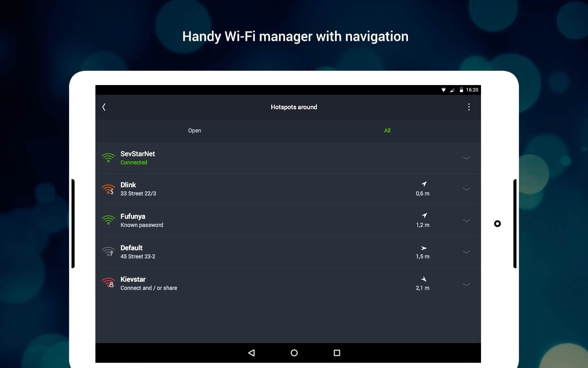
Task: Tap the orange paid Dlink Wi-Fi icon
Action: pos(108,189)
